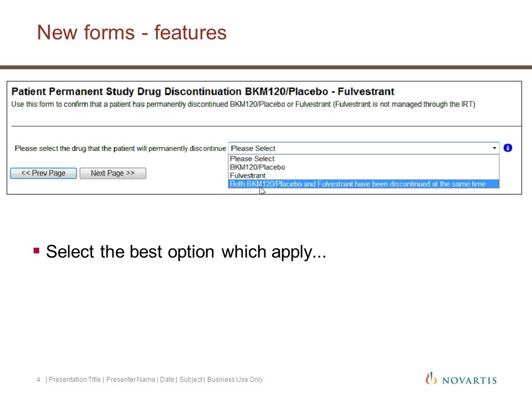Go back with the Prev Page button

point(43,173)
